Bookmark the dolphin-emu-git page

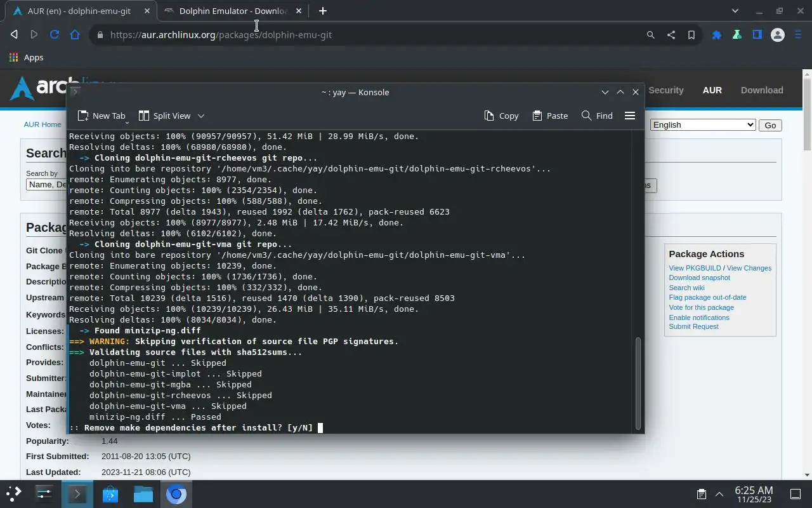[x=691, y=35]
